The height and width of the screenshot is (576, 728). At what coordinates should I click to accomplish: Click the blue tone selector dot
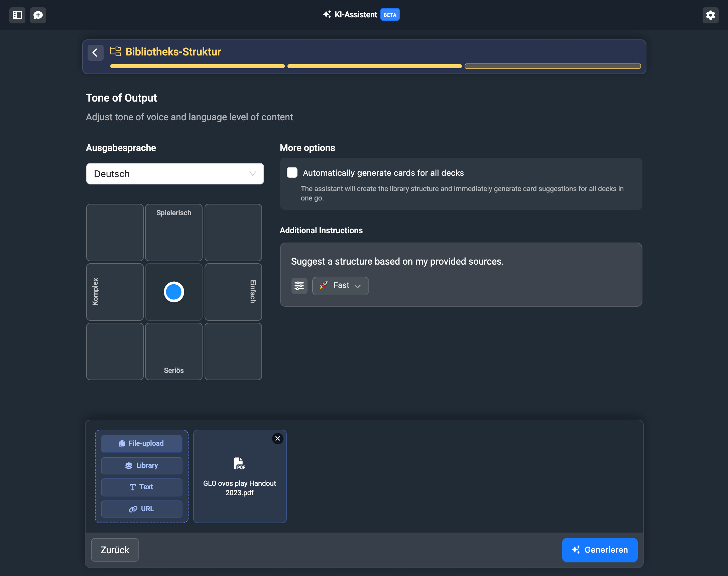point(174,292)
